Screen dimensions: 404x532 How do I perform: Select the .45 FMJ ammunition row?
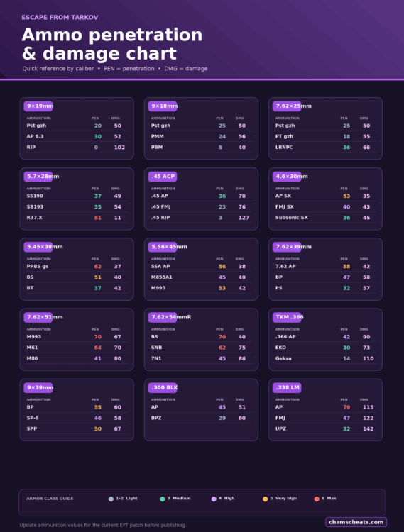coord(201,206)
